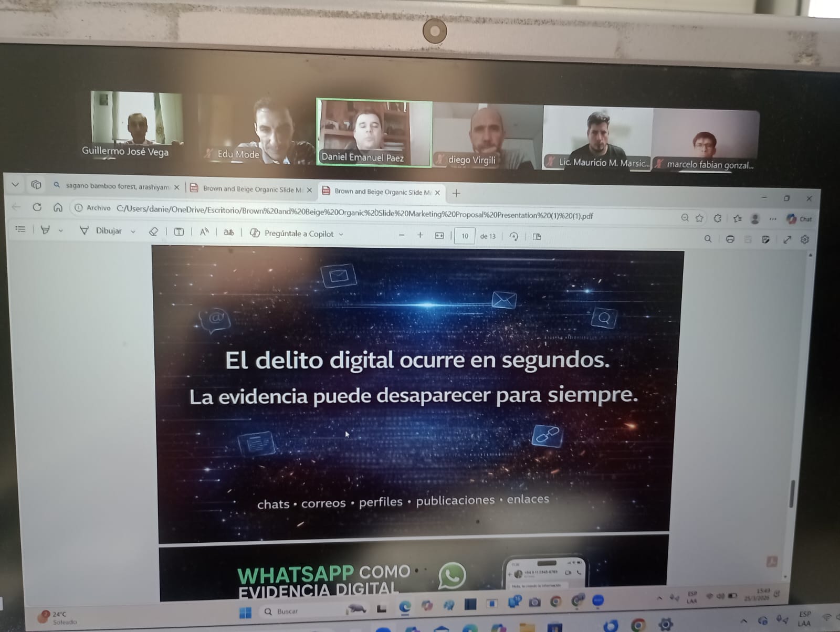Toggle the add text box tool

(x=179, y=232)
